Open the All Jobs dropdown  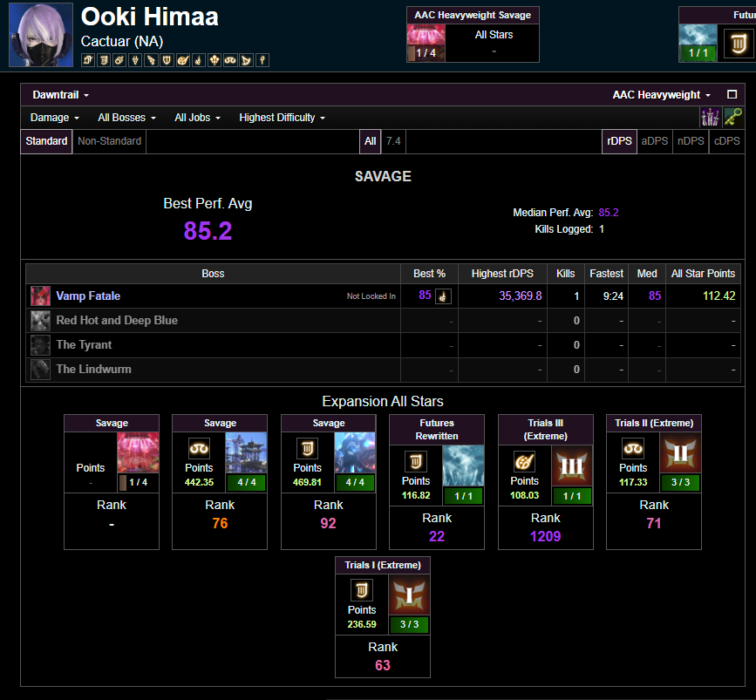click(x=197, y=118)
